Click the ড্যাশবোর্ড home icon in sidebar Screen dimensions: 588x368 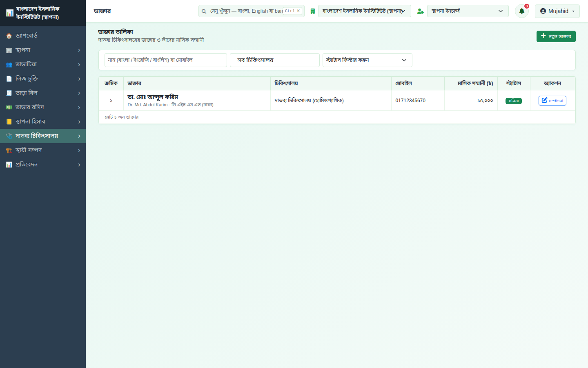pos(9,36)
